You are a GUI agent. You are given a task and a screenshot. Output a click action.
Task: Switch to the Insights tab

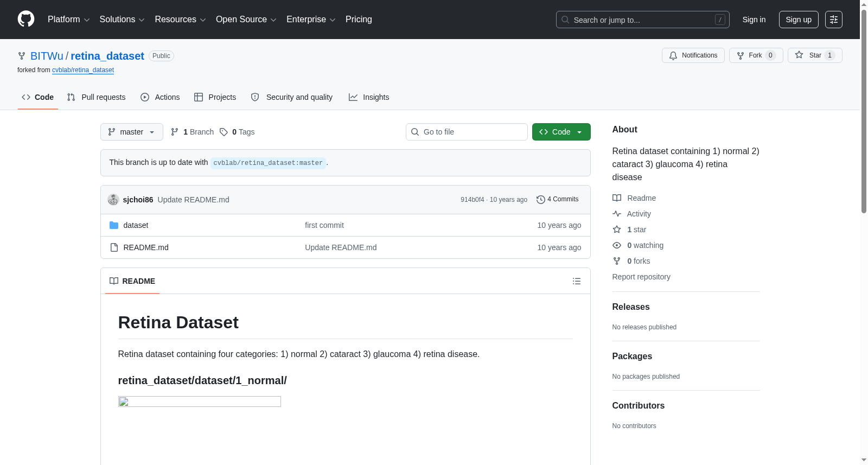pyautogui.click(x=369, y=97)
